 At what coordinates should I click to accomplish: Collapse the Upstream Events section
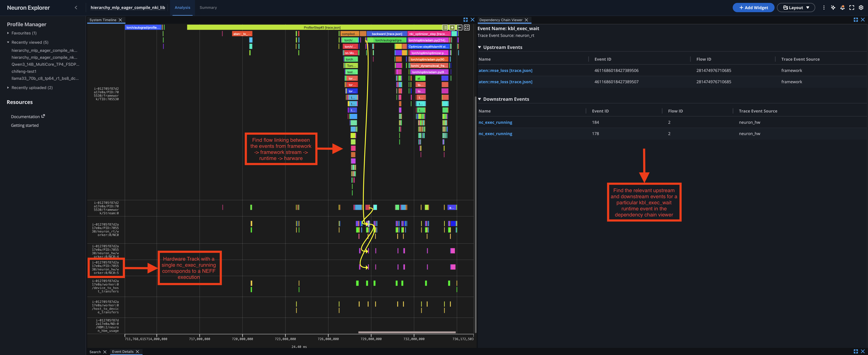click(479, 47)
